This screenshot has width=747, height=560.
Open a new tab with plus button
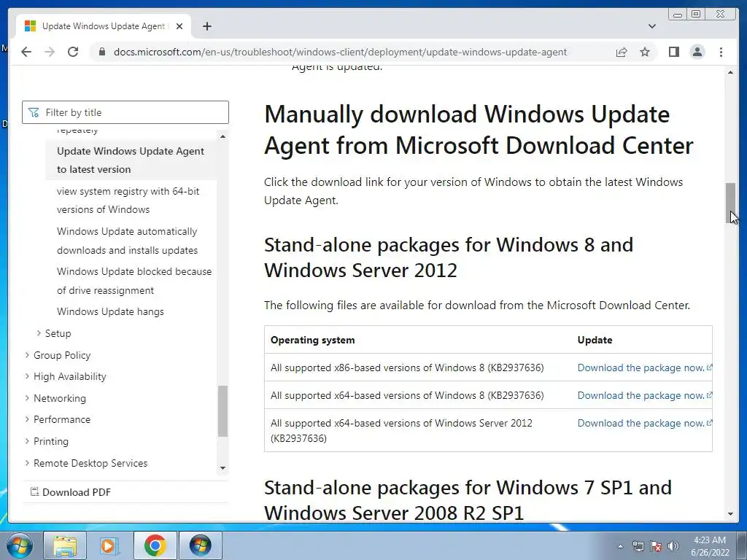(x=206, y=26)
